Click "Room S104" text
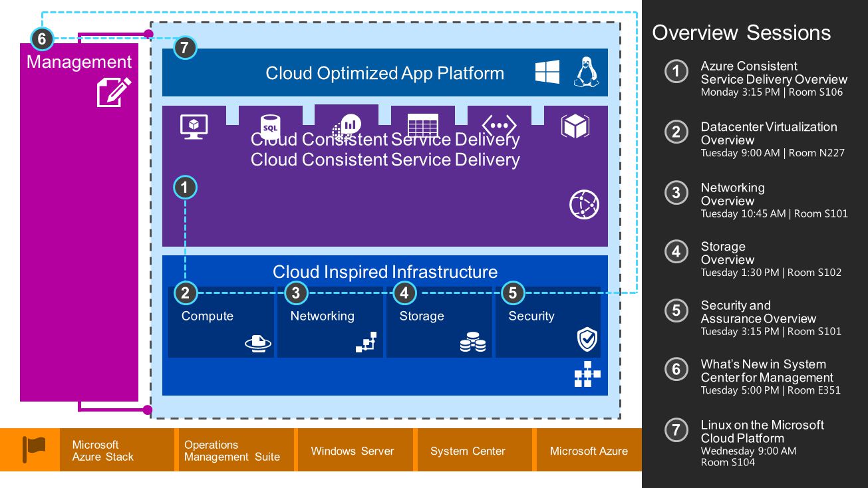Screen dimensions: 868x488 tap(728, 463)
